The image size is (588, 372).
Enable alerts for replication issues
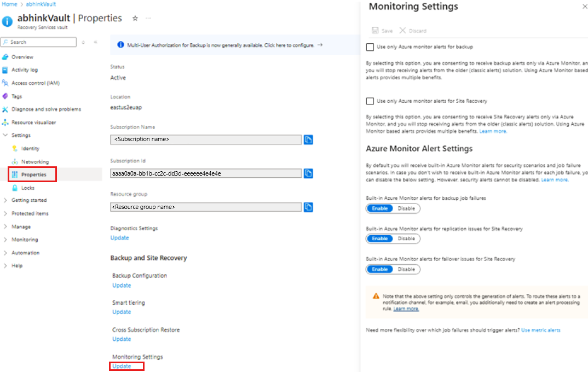pos(380,239)
